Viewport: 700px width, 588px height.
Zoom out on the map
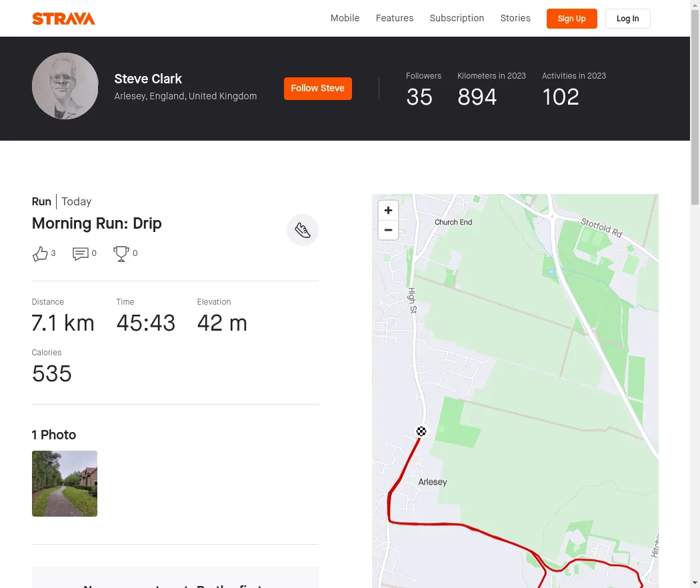(388, 231)
